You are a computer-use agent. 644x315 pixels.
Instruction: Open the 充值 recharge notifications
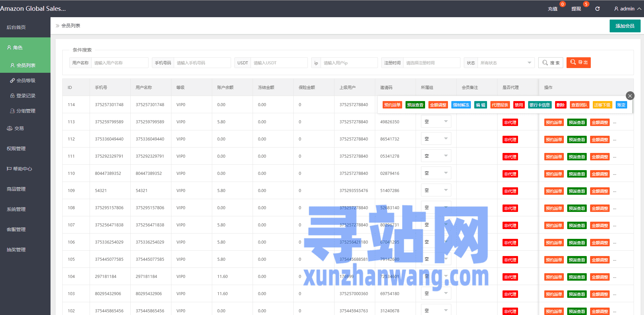[552, 9]
